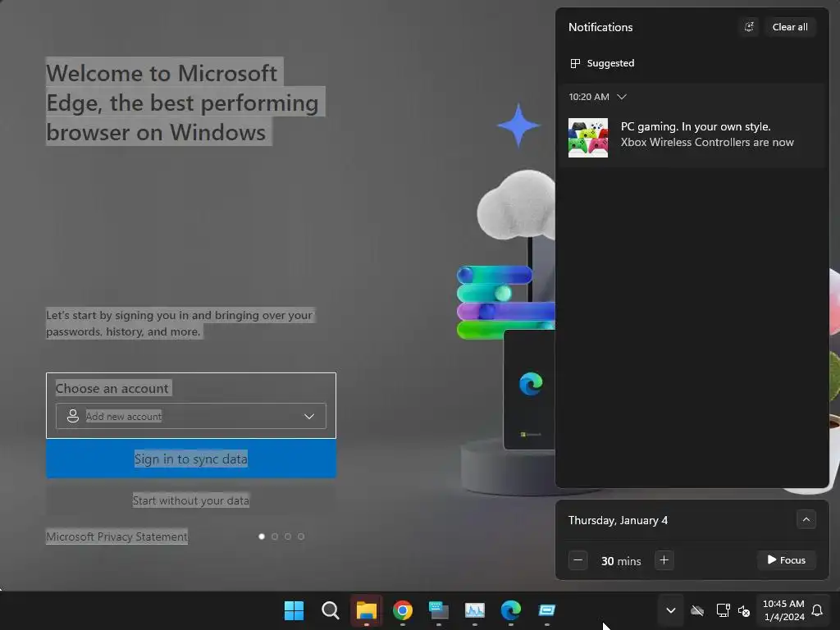Screen dimensions: 840x630
Task: Collapse the 10:20 AM notification group
Action: point(622,97)
